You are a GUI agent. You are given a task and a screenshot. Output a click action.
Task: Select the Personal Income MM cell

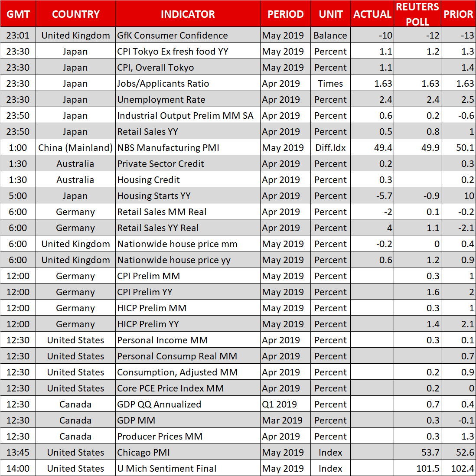click(188, 340)
